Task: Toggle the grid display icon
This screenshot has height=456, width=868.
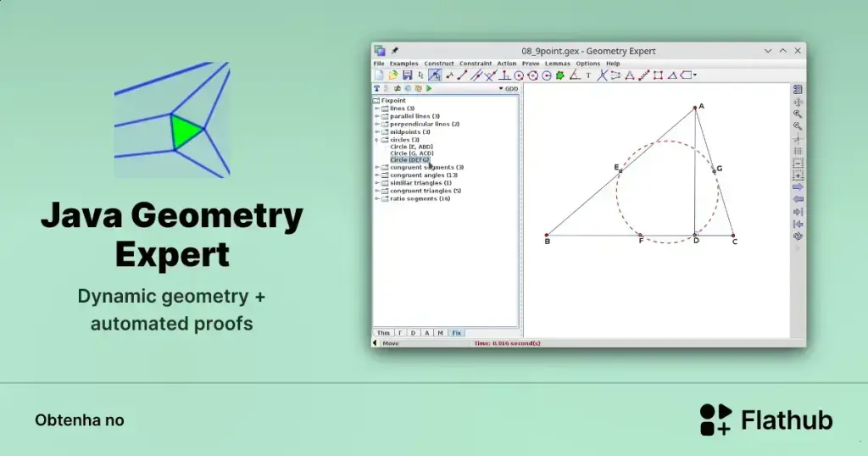Action: [798, 151]
